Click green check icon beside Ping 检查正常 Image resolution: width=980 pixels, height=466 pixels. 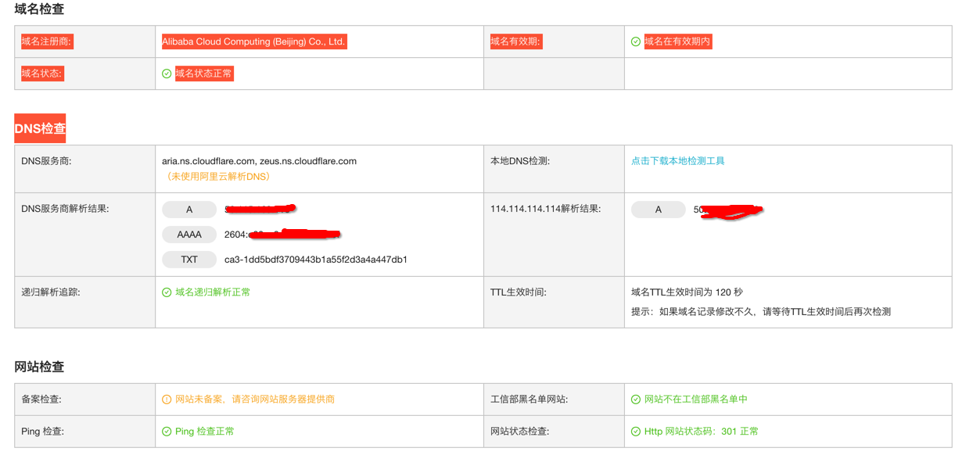167,432
